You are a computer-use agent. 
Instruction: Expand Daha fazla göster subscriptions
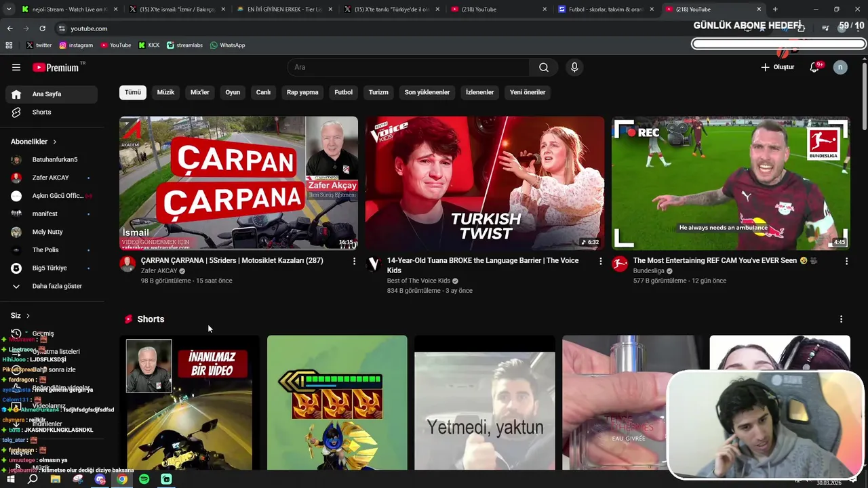52,286
